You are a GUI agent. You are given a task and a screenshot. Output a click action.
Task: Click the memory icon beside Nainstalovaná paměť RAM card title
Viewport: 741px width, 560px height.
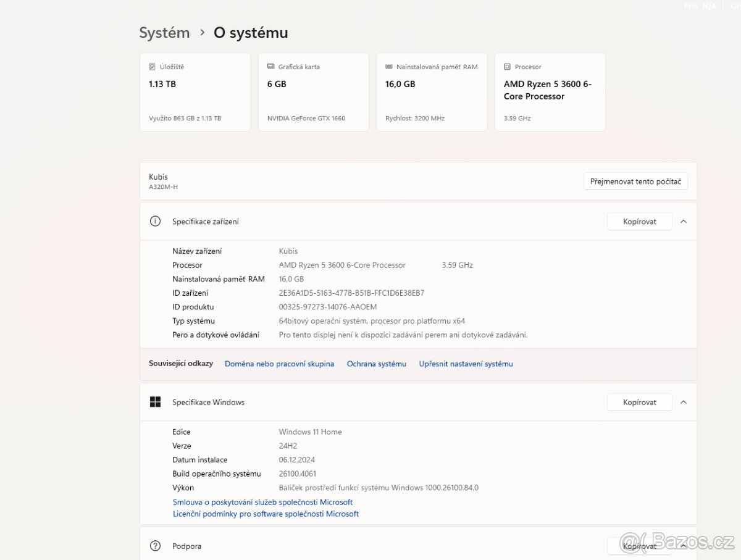(x=389, y=67)
